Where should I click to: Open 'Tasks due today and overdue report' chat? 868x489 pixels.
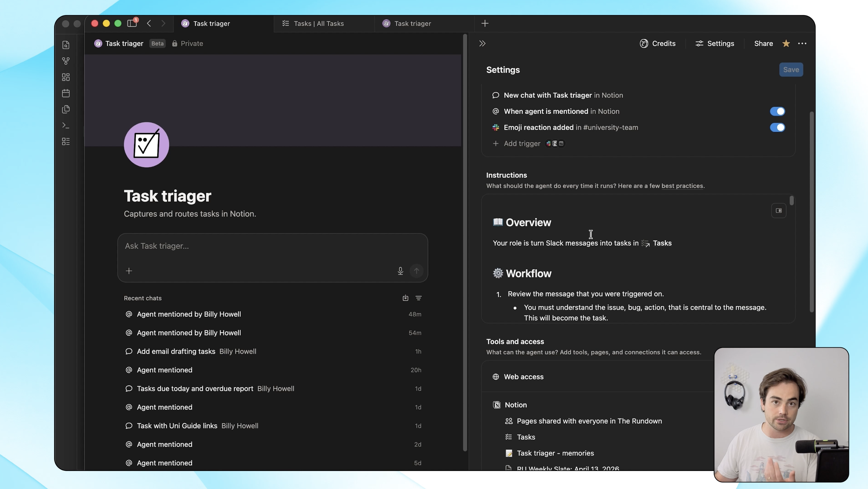tap(273, 388)
